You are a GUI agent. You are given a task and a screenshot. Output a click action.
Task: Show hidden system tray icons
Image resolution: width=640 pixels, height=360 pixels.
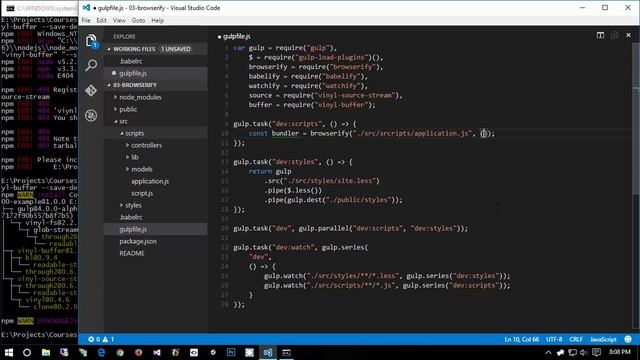(548, 353)
